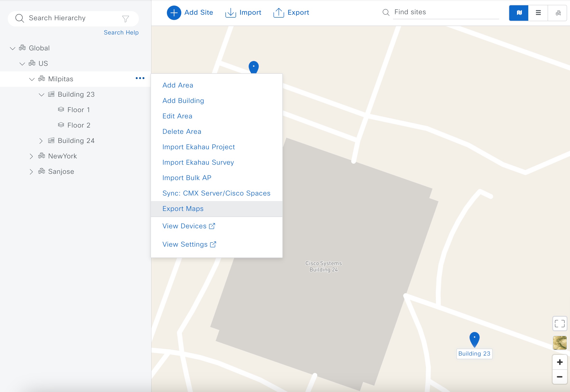Screen dimensions: 570x392
Task: Select Export Maps from the menu
Action: click(x=183, y=209)
